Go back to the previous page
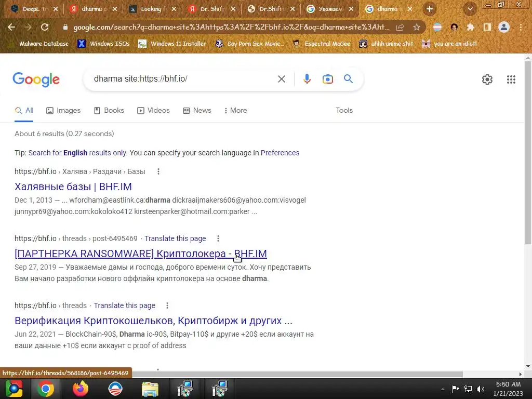532x399 pixels. point(11,27)
